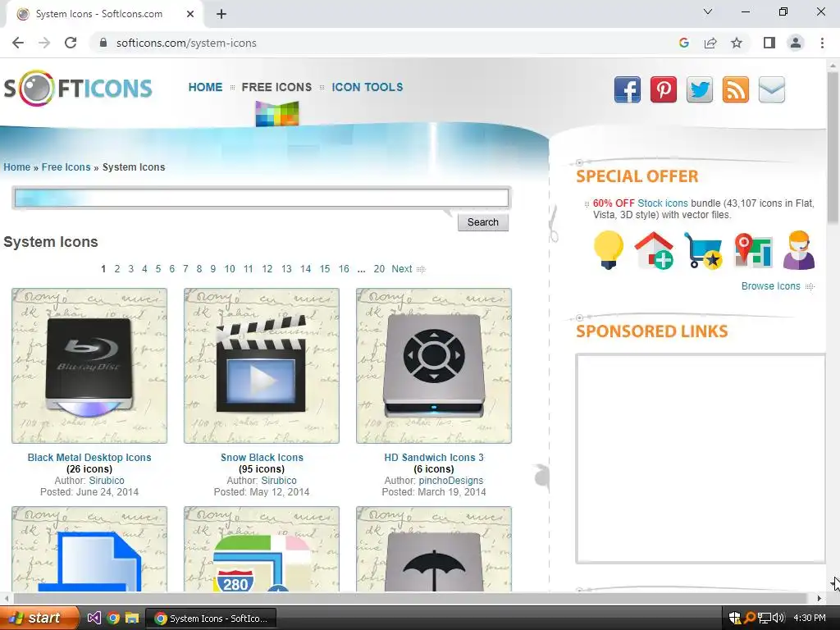
Task: Go to page 2 of results
Action: (x=116, y=269)
